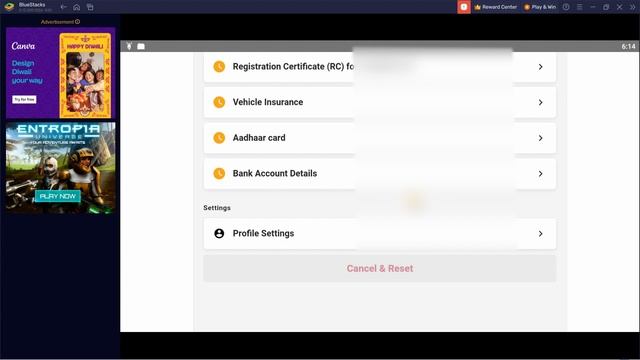
Task: Open Vehicle Insurance row
Action: click(380, 102)
